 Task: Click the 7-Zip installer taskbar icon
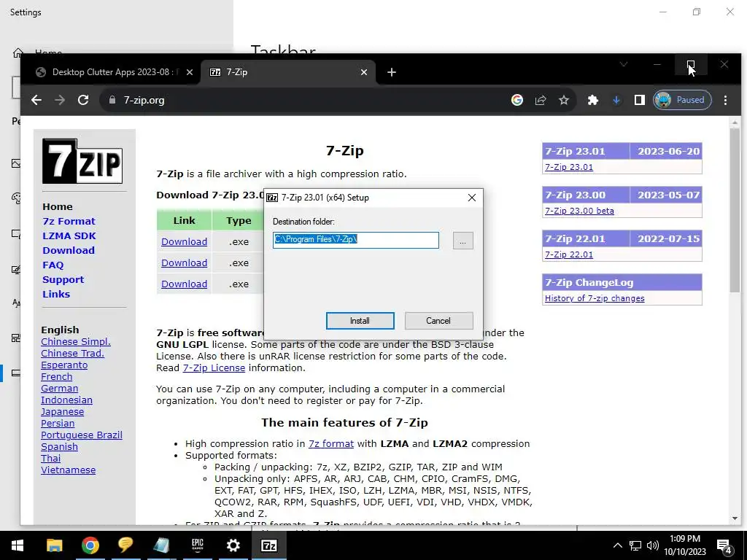click(x=268, y=545)
